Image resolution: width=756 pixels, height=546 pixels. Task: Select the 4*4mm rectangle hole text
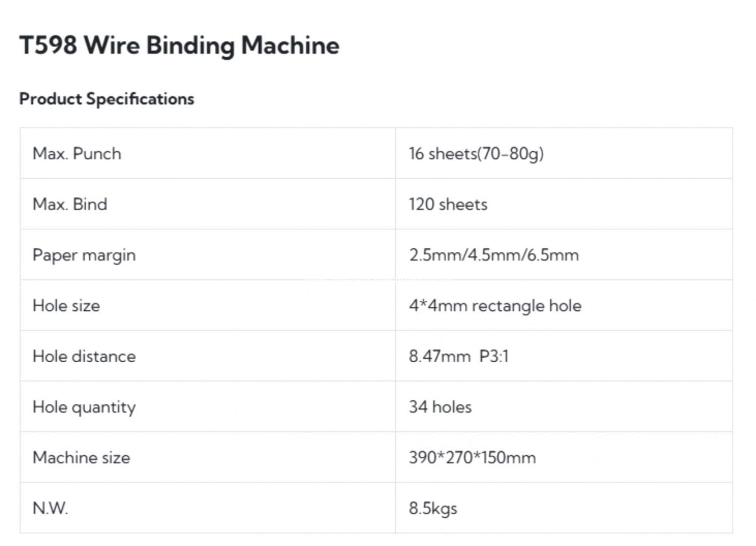pyautogui.click(x=494, y=306)
